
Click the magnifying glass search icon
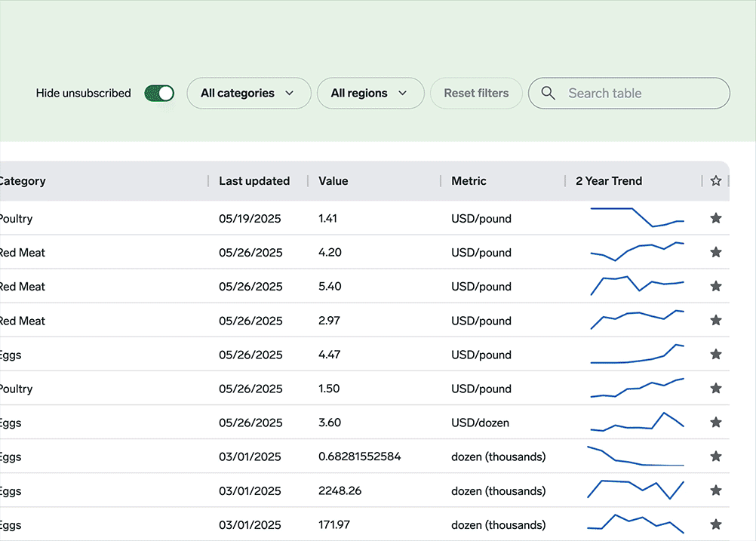(548, 93)
